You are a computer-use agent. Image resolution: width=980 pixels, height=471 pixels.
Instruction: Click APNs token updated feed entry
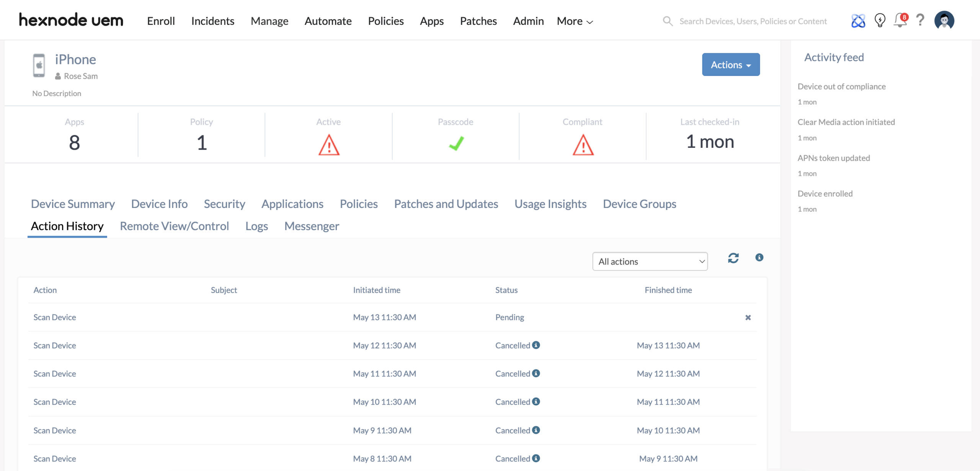(834, 158)
